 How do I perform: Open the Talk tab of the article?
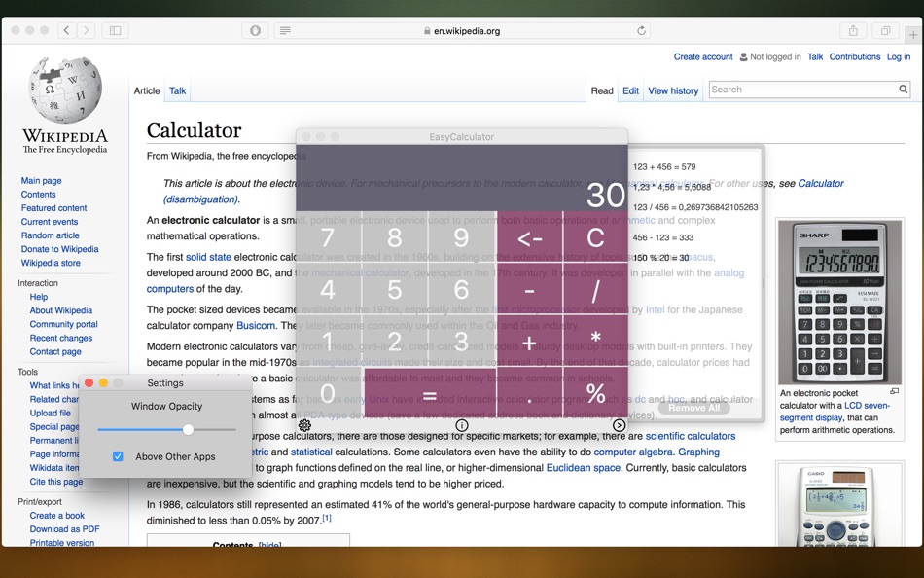(177, 90)
